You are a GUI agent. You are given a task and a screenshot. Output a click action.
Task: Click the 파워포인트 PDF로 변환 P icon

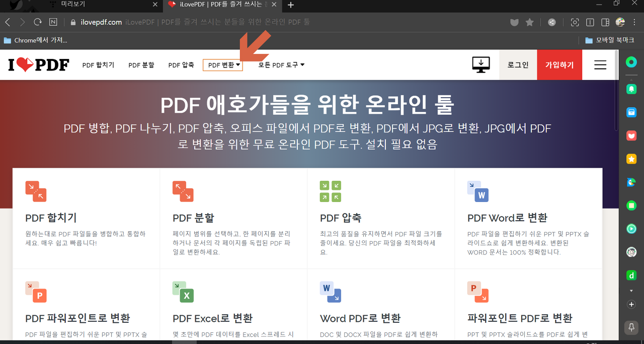pyautogui.click(x=478, y=292)
